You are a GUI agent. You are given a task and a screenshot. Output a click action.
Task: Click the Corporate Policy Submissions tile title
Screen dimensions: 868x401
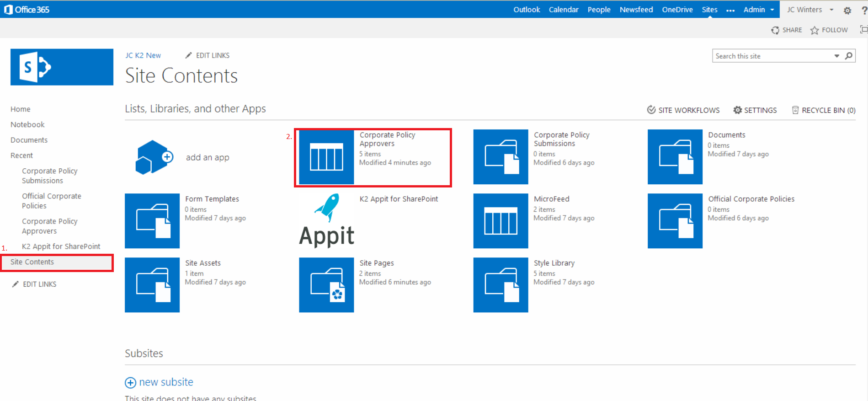pyautogui.click(x=562, y=139)
